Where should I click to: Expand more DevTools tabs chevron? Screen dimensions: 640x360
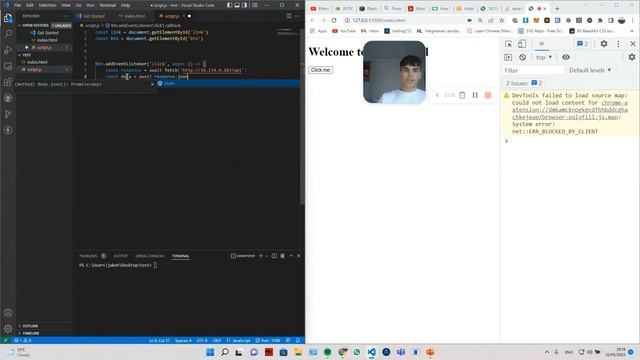tap(542, 44)
